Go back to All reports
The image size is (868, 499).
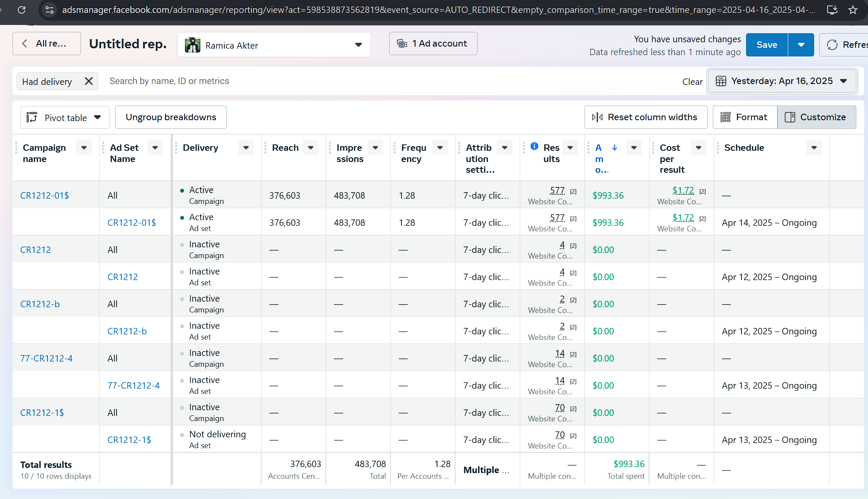pyautogui.click(x=47, y=44)
